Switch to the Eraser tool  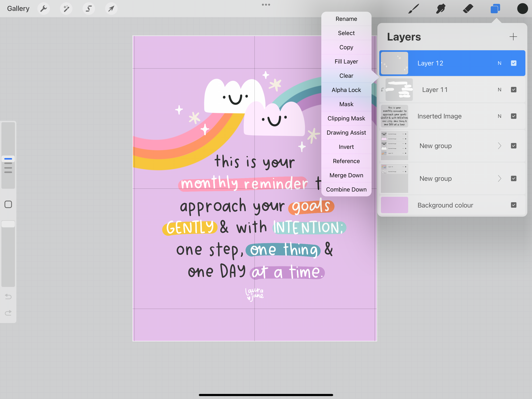point(468,9)
